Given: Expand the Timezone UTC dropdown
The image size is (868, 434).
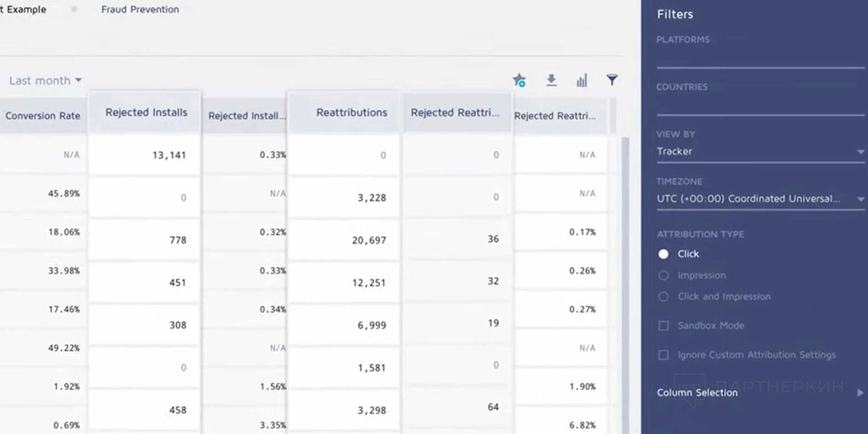Looking at the screenshot, I should [760, 199].
